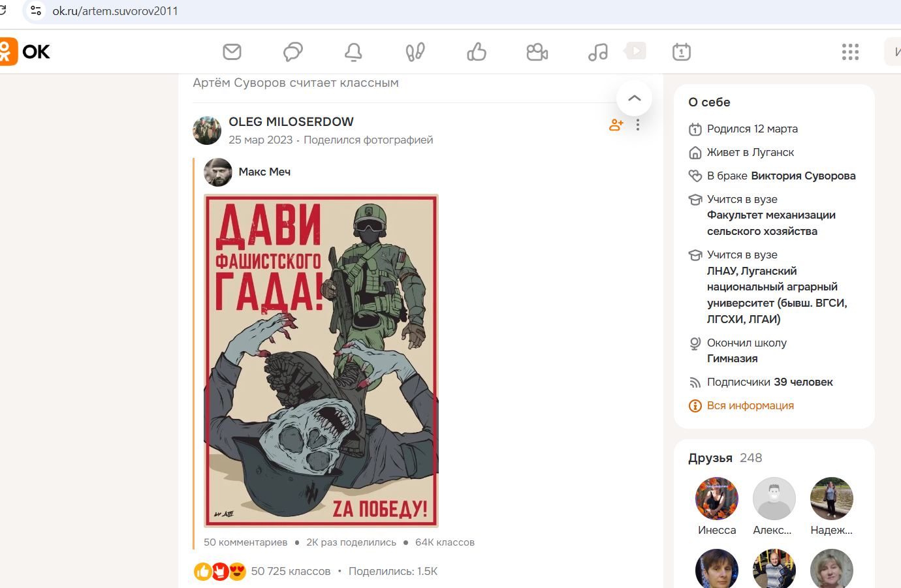The height and width of the screenshot is (588, 901).
Task: Add OLEG MILOSERDOW as friend icon
Action: click(616, 125)
